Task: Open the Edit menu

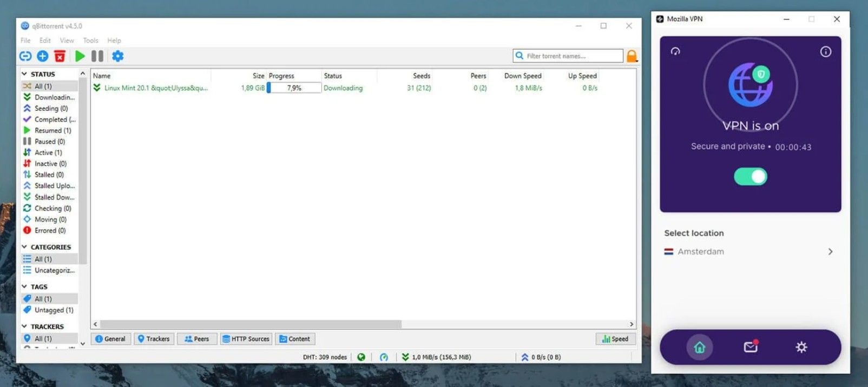Action: pos(45,41)
